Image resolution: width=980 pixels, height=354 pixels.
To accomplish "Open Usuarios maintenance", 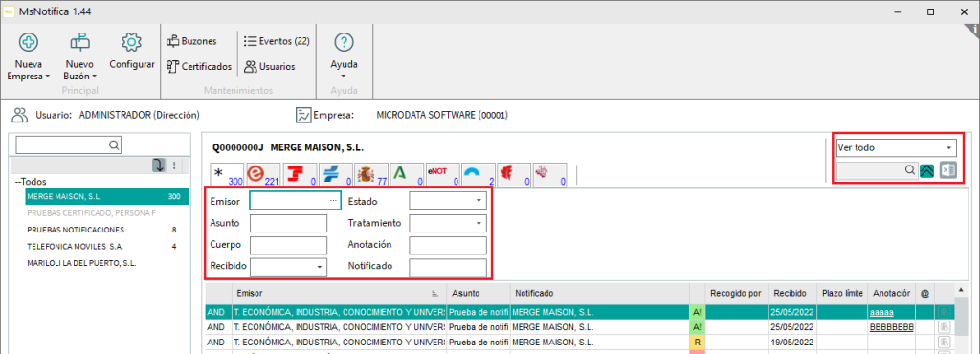I will click(269, 66).
